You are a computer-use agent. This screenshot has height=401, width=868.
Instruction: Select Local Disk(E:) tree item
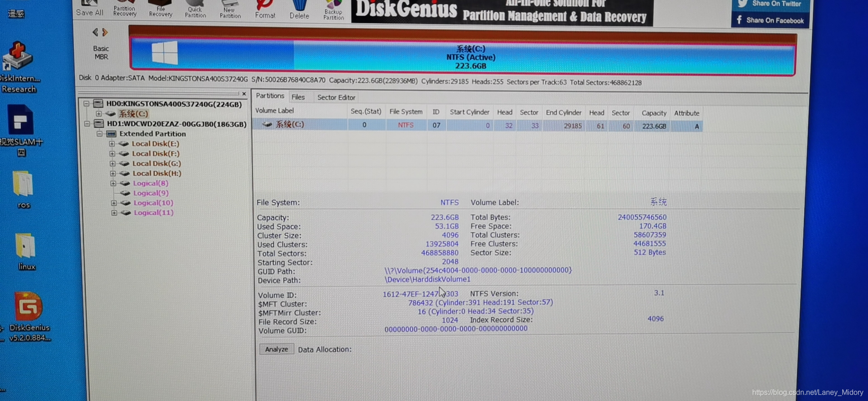pos(156,144)
